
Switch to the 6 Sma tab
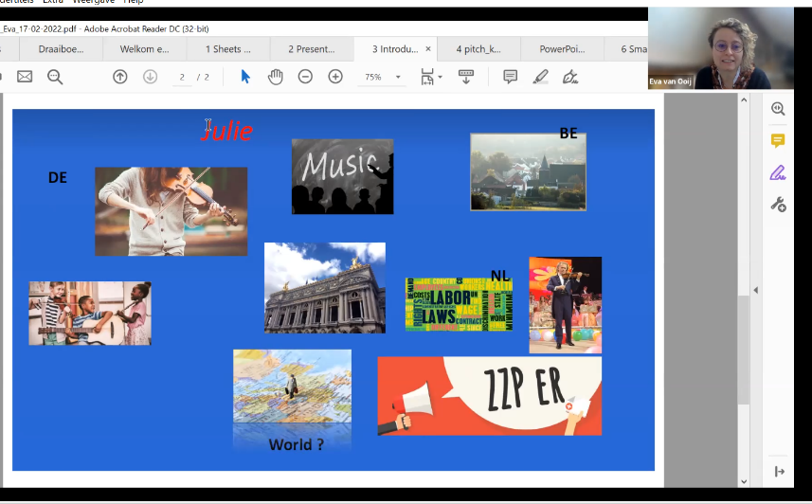click(x=626, y=49)
